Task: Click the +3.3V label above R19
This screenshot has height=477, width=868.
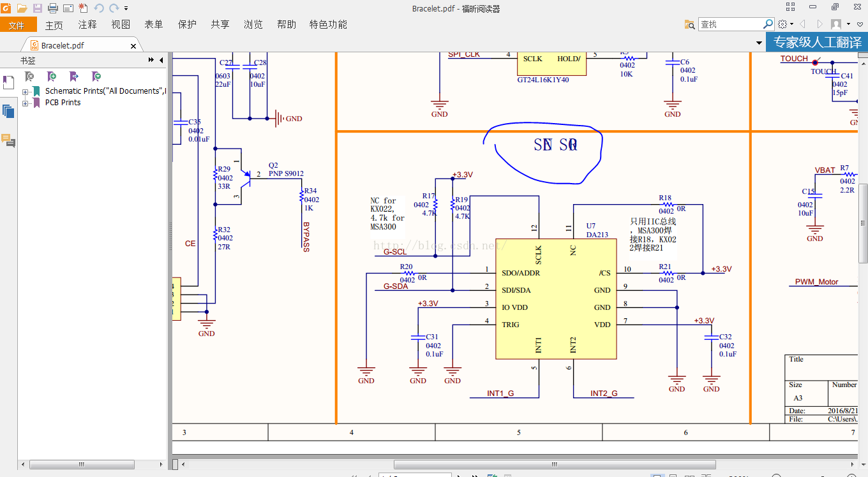Action: (463, 175)
